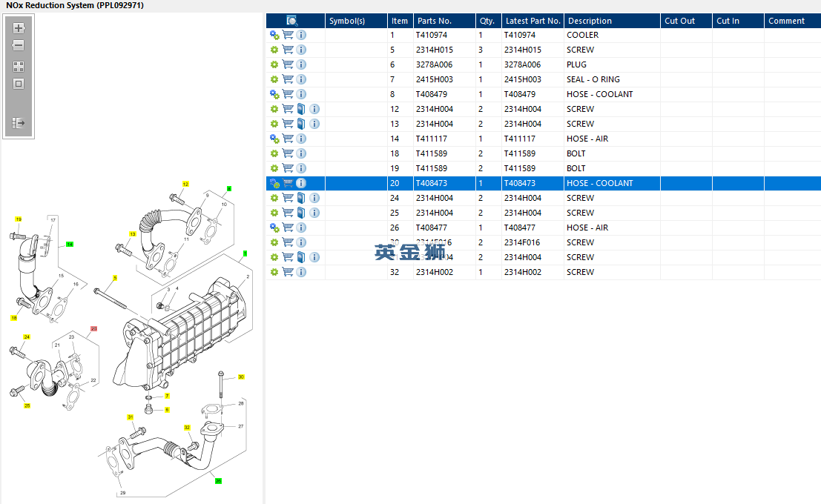The width and height of the screenshot is (821, 504).
Task: Click the four-squares view icon in diagram toolbar
Action: click(19, 67)
